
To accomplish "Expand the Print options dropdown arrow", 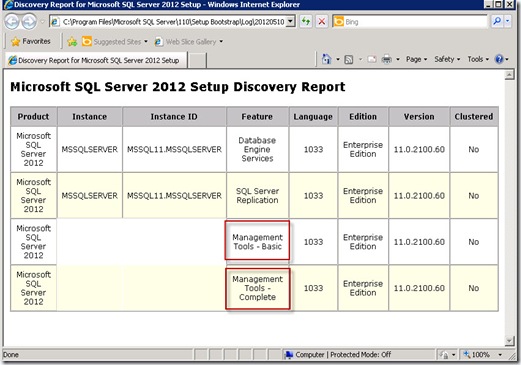I will click(398, 59).
